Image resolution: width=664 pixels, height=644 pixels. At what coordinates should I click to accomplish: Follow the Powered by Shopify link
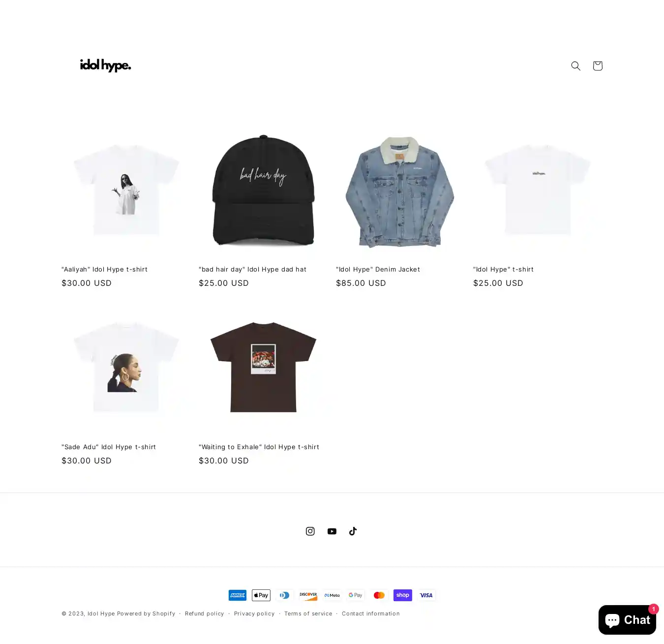(146, 613)
